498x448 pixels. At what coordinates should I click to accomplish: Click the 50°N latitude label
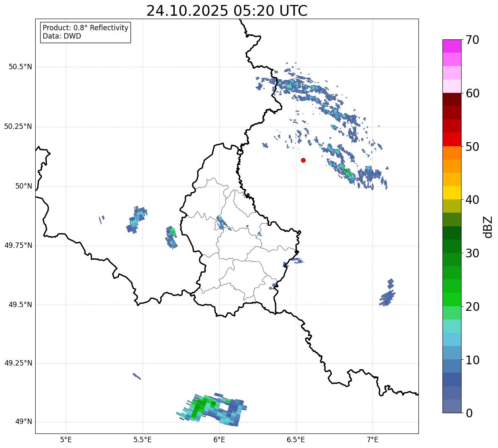click(x=24, y=186)
